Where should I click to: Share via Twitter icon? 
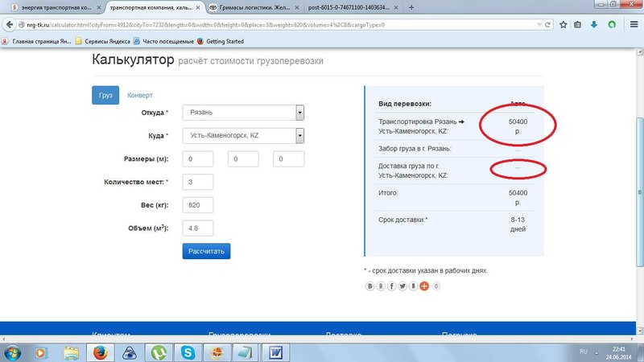[x=402, y=286]
